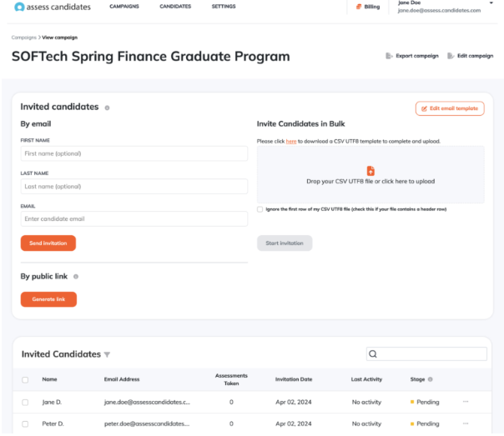This screenshot has height=436, width=504.
Task: Click the search magnifier icon in candidates table
Action: (373, 353)
